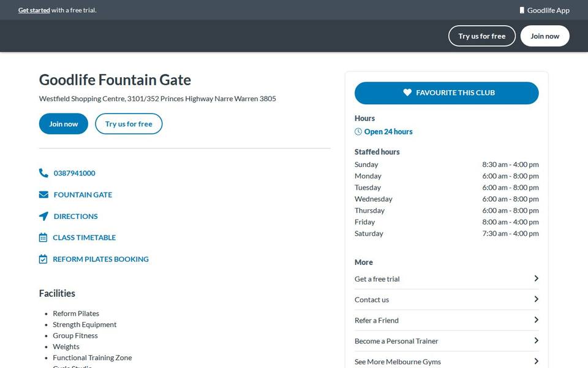Click the Sunday staffed hours row
This screenshot has height=368, width=588.
pos(447,164)
